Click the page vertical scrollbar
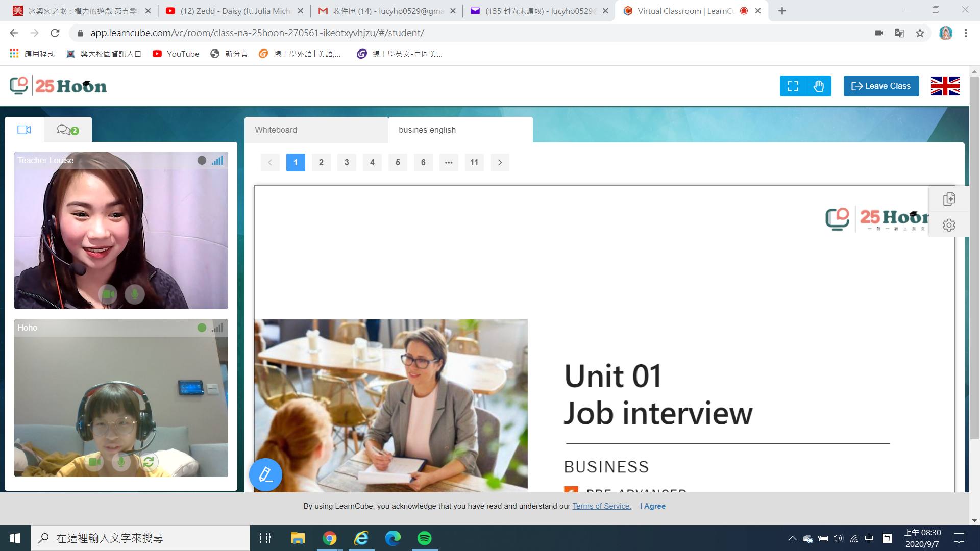 974,258
